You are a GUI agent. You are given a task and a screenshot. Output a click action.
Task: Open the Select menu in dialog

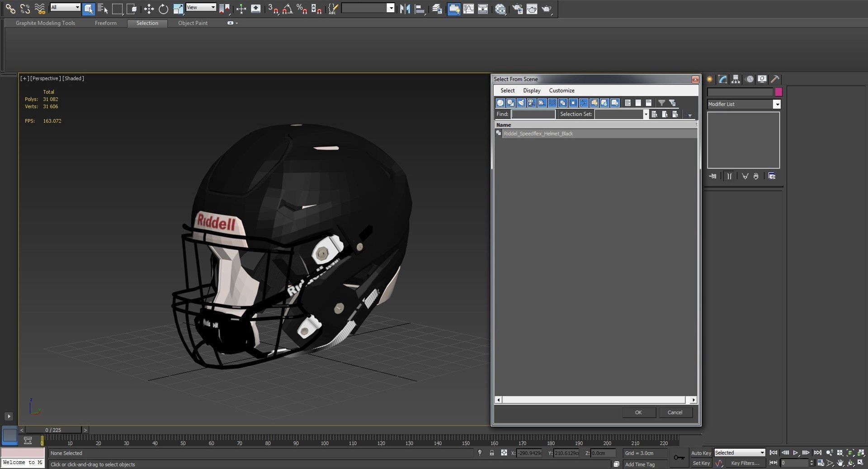tap(507, 90)
